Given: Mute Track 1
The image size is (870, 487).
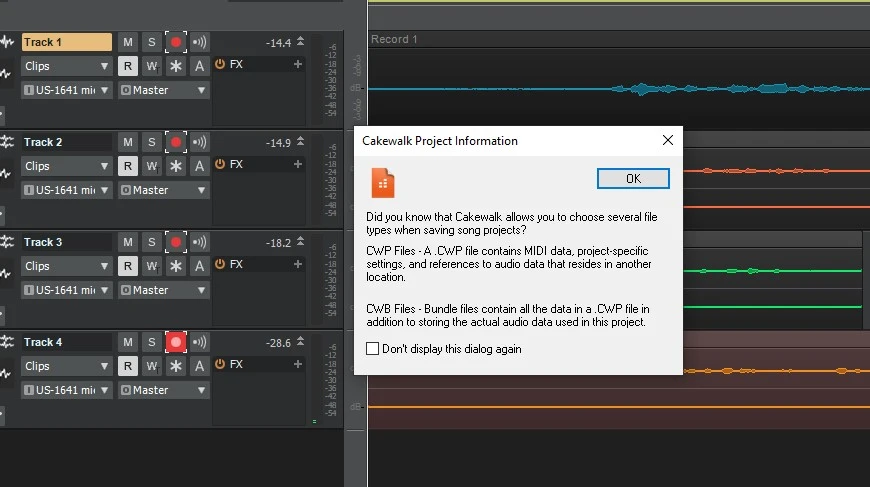Looking at the screenshot, I should 128,42.
